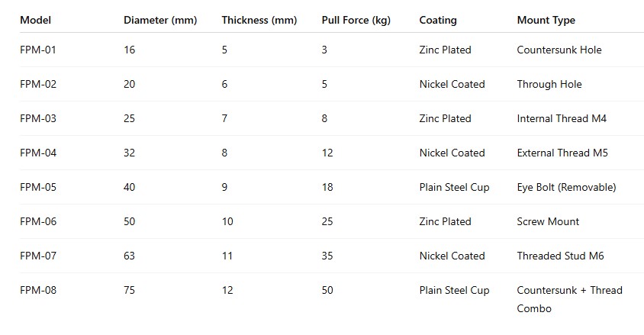Screen dimensions: 644x335
Task: Click the Internal Thread M4 cell
Action: click(562, 118)
